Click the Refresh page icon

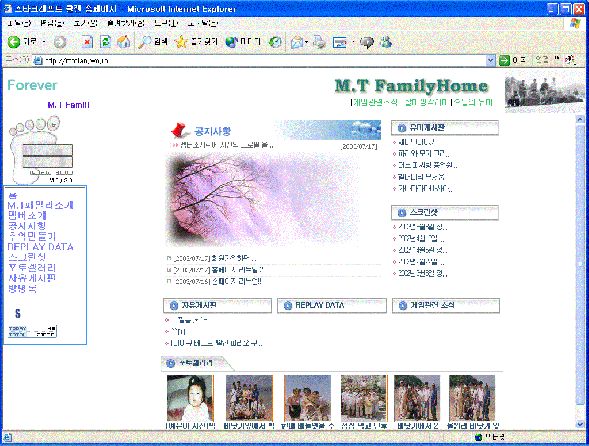[106, 42]
